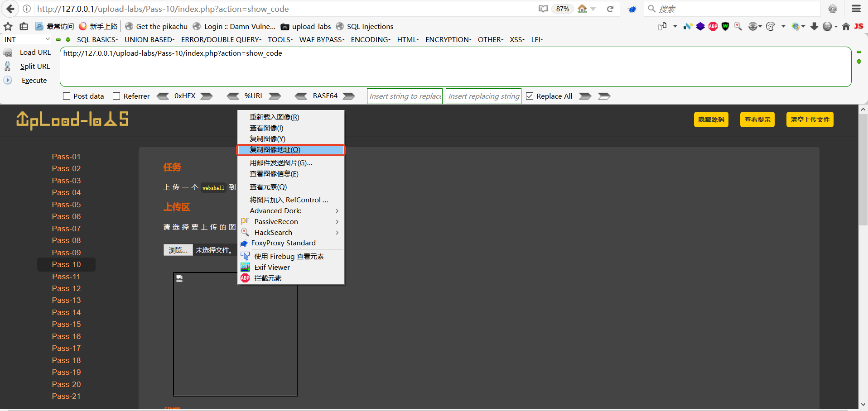This screenshot has height=411, width=868.
Task: Click the 查看提示 button
Action: [757, 119]
